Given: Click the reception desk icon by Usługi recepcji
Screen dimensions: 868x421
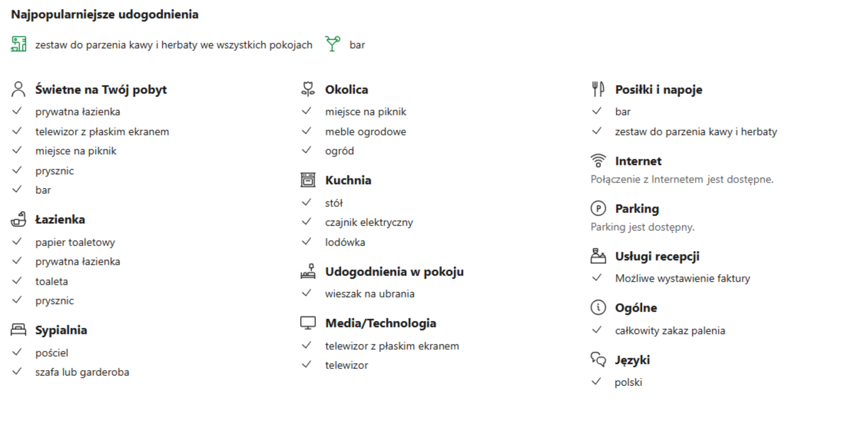Looking at the screenshot, I should coord(598,256).
